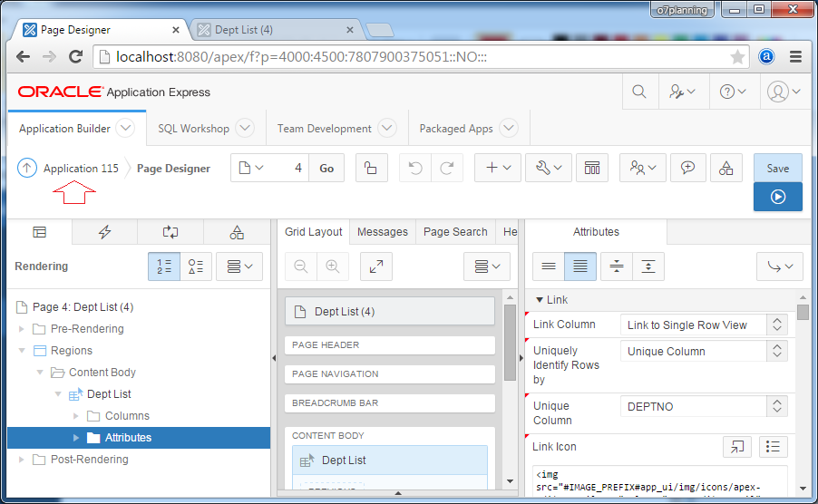Click the Save and Run Page play button
The height and width of the screenshot is (504, 818).
778,197
